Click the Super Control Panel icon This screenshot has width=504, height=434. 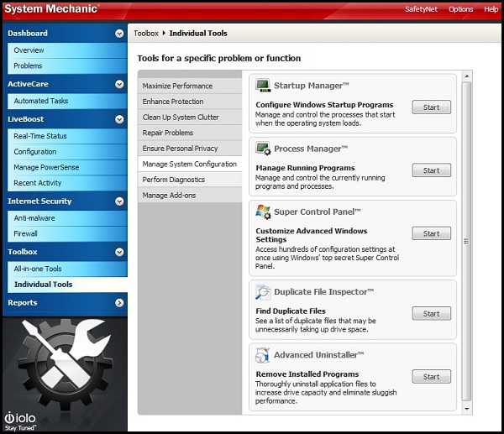263,212
